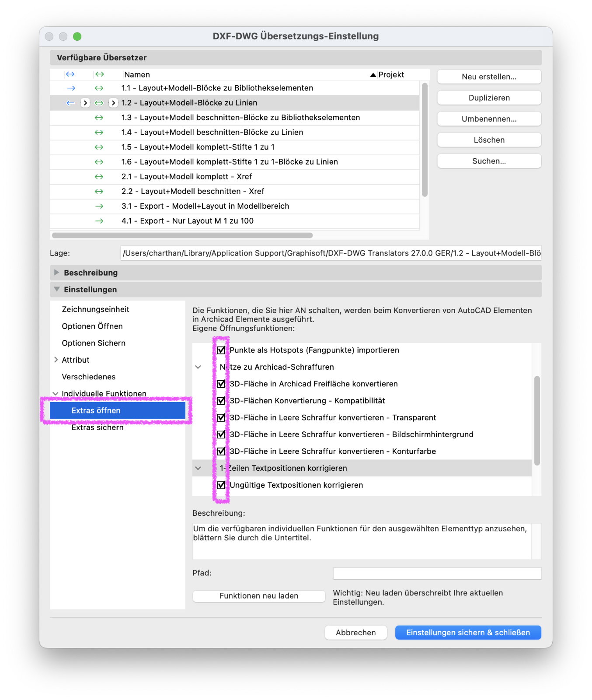Image resolution: width=592 pixels, height=700 pixels.
Task: Select Zeichnungseinheit in settings list
Action: (x=96, y=309)
